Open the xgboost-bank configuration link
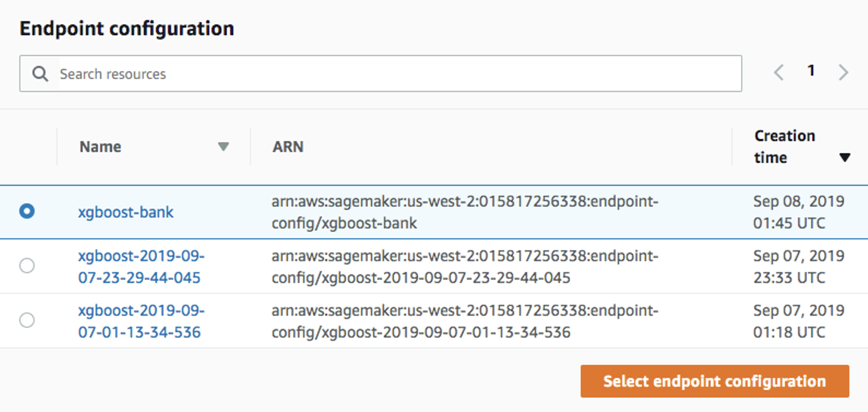 [x=126, y=212]
